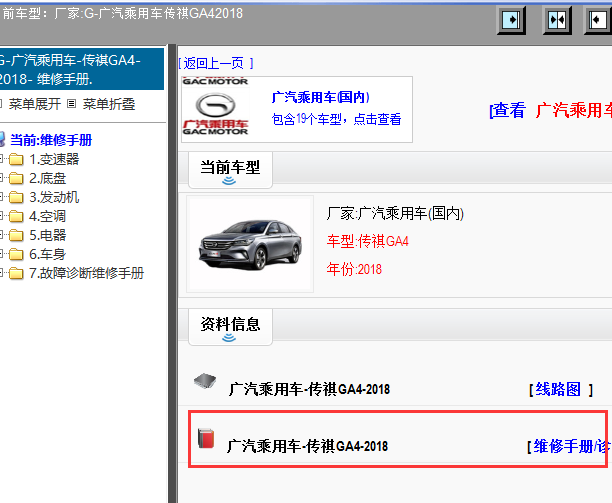
Task: Click the 当前:维修手册 root label
Action: point(51,140)
